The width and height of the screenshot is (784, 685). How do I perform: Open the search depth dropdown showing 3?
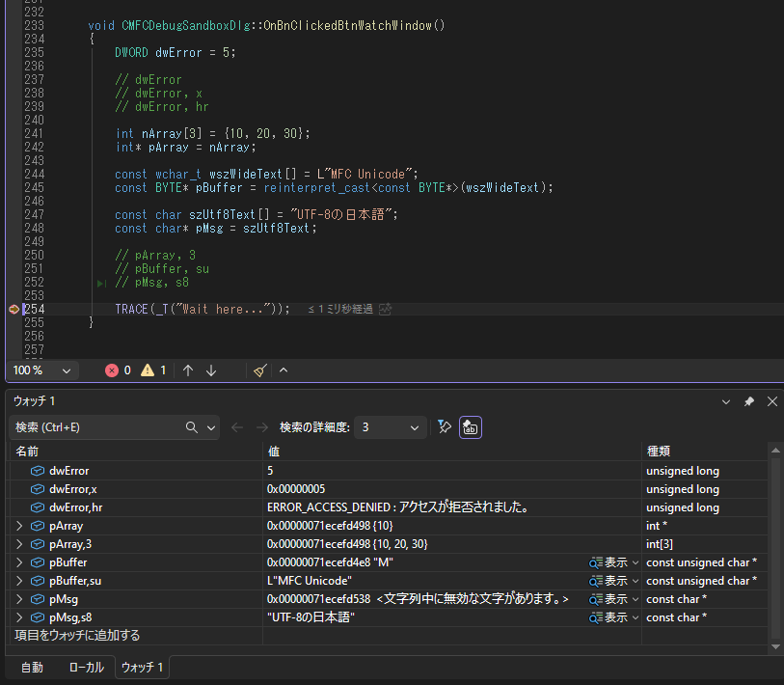tap(390, 427)
